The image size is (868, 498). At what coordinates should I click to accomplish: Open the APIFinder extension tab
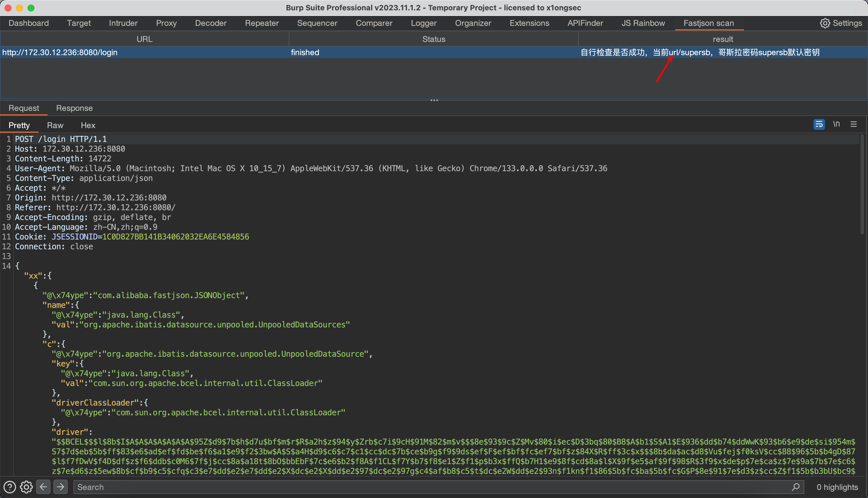[585, 23]
